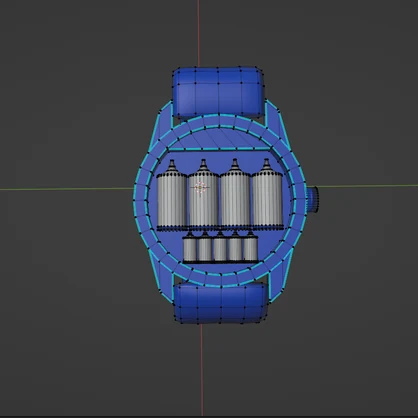This screenshot has width=418, height=418.
Task: Select the top watch strap mesh
Action: tap(218, 92)
